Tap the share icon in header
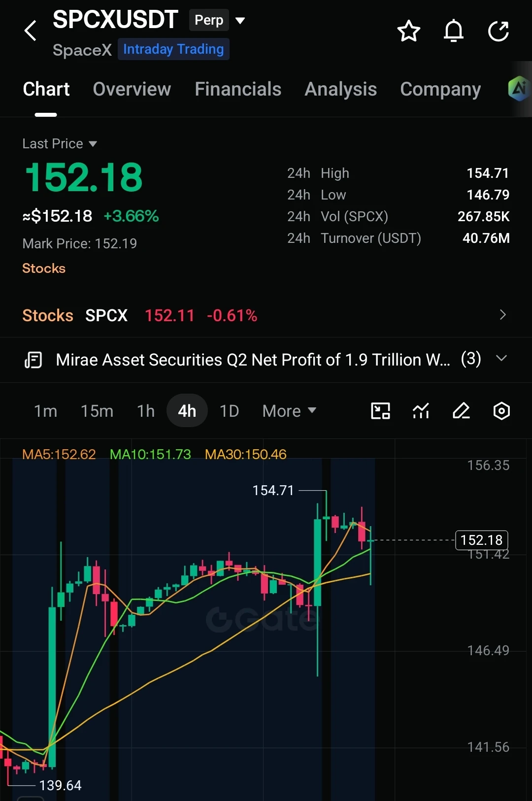 tap(498, 31)
